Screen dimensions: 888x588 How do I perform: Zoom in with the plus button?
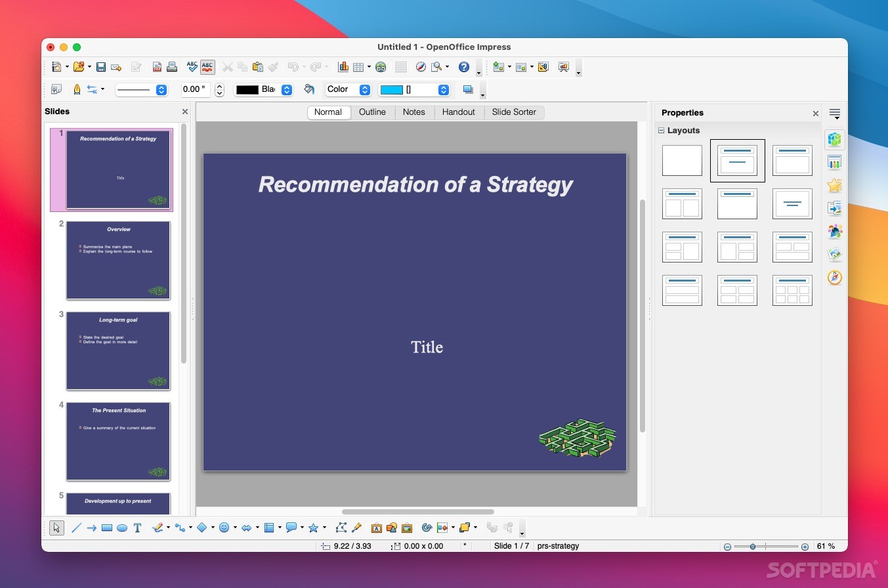[x=805, y=547]
